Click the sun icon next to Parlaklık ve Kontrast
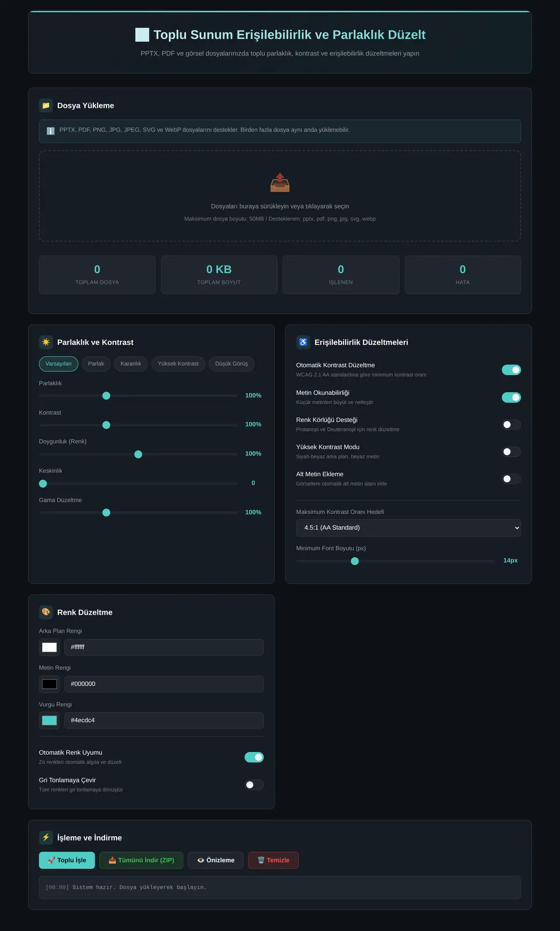This screenshot has height=931, width=560. pos(46,342)
